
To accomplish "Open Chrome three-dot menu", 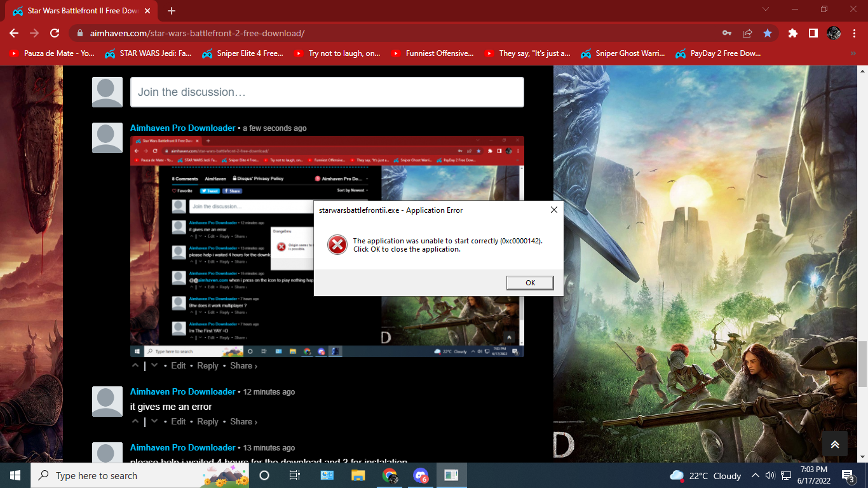I will point(853,33).
